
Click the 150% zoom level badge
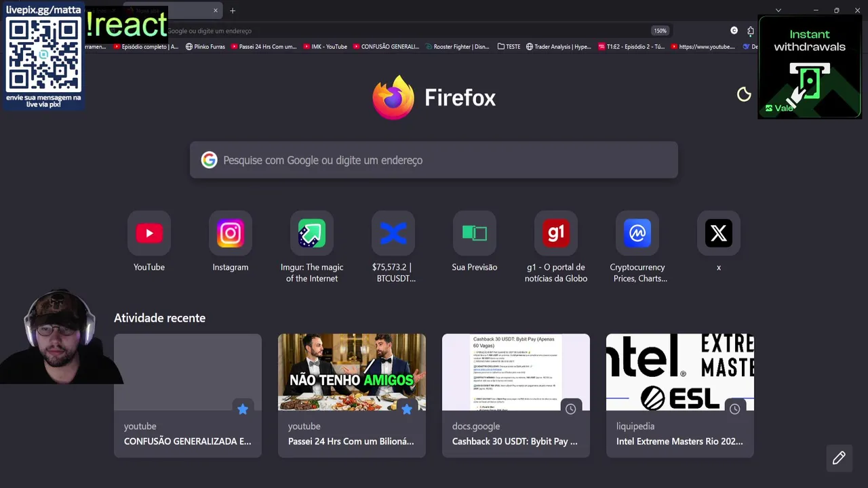click(x=660, y=30)
